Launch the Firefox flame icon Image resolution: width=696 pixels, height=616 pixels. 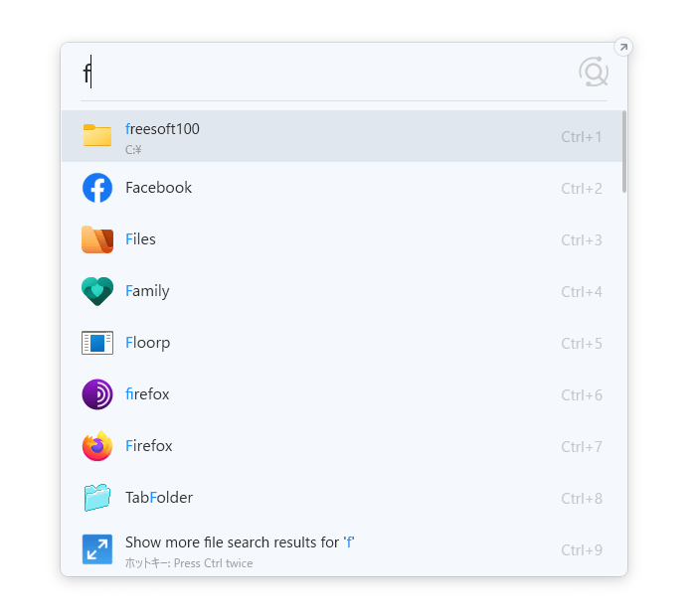tap(97, 446)
